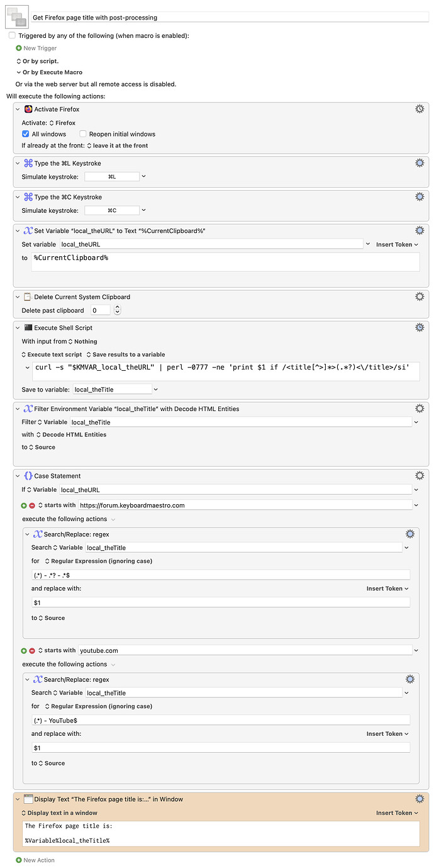
Task: Click New Action at the bottom
Action: point(35,860)
